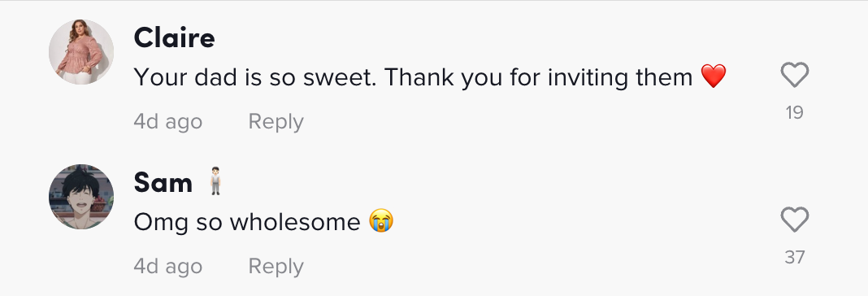868x296 pixels.
Task: Open Claire's profile picture
Action: [81, 51]
